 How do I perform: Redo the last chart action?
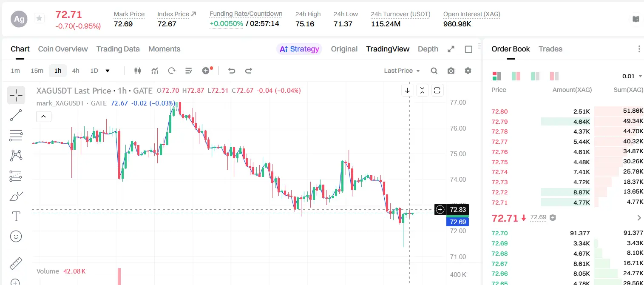249,71
